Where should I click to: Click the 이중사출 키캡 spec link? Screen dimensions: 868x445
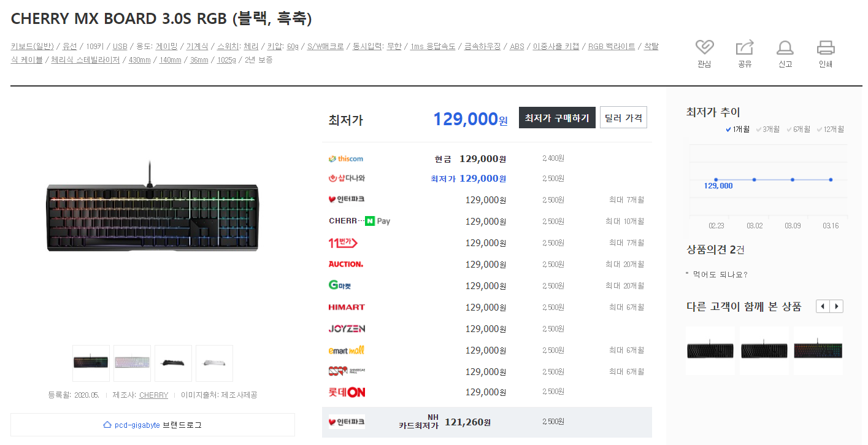(556, 46)
